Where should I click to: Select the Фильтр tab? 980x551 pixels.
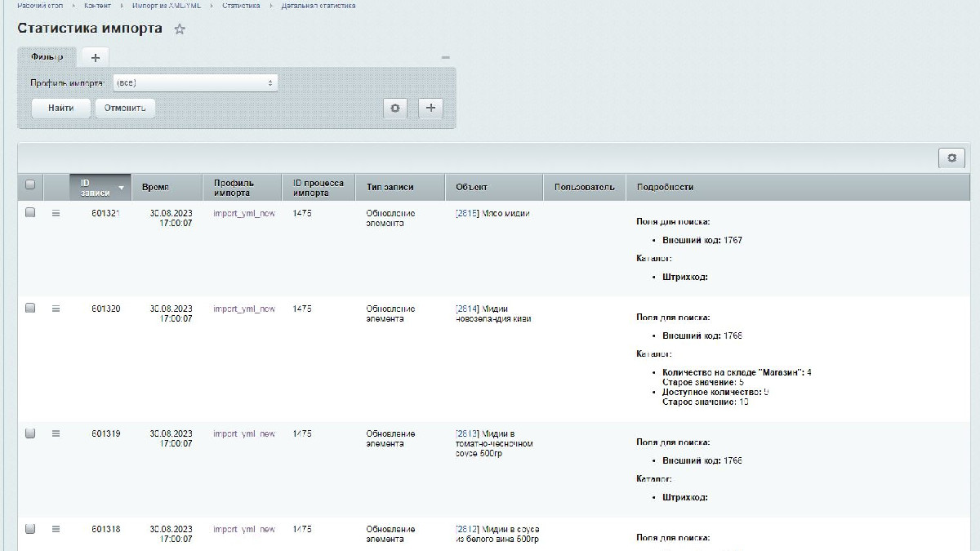(47, 56)
